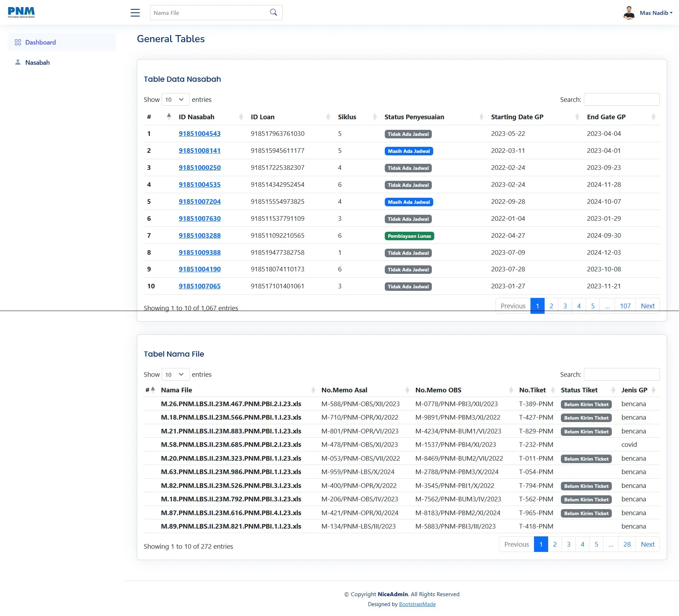Go to page 107 of Nasabah table

pos(625,306)
